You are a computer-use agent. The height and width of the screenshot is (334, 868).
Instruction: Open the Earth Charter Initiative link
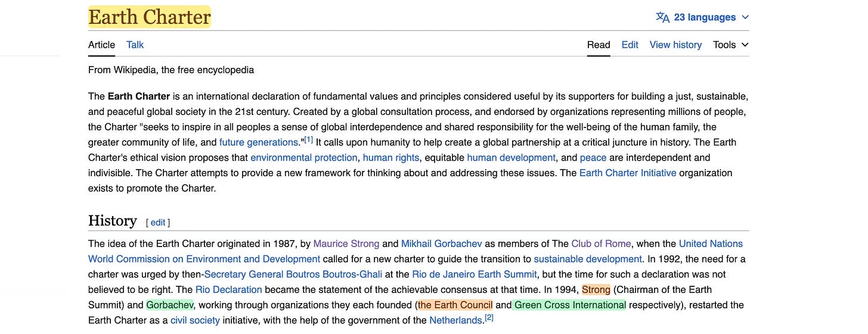(x=628, y=173)
